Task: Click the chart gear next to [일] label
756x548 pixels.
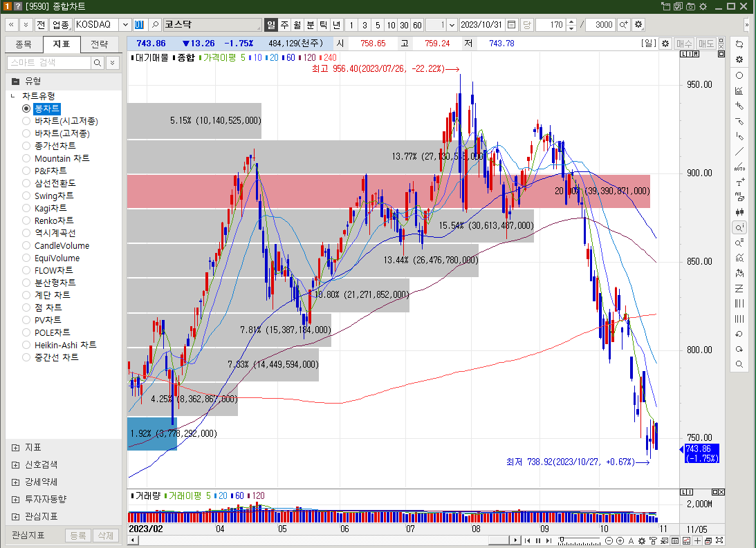Action: (x=665, y=44)
